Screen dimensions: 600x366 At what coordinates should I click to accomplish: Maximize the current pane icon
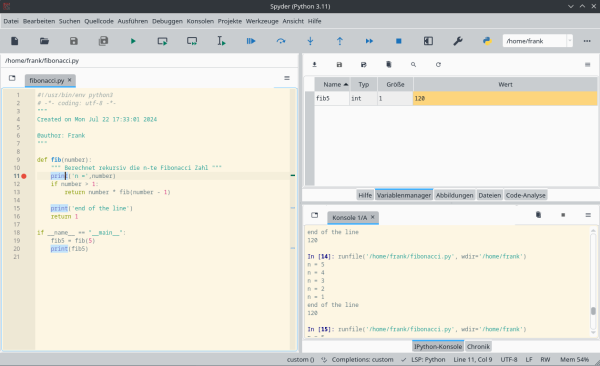[x=428, y=41]
